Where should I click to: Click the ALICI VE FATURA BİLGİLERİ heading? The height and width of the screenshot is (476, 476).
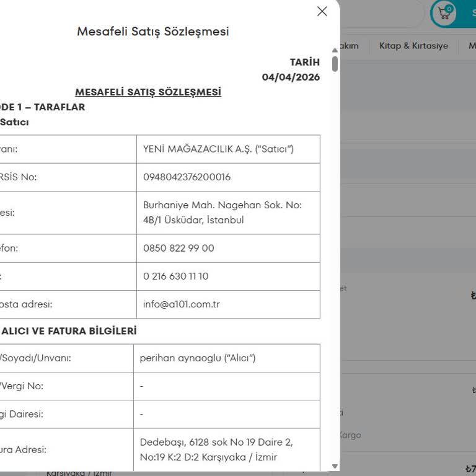pyautogui.click(x=69, y=331)
